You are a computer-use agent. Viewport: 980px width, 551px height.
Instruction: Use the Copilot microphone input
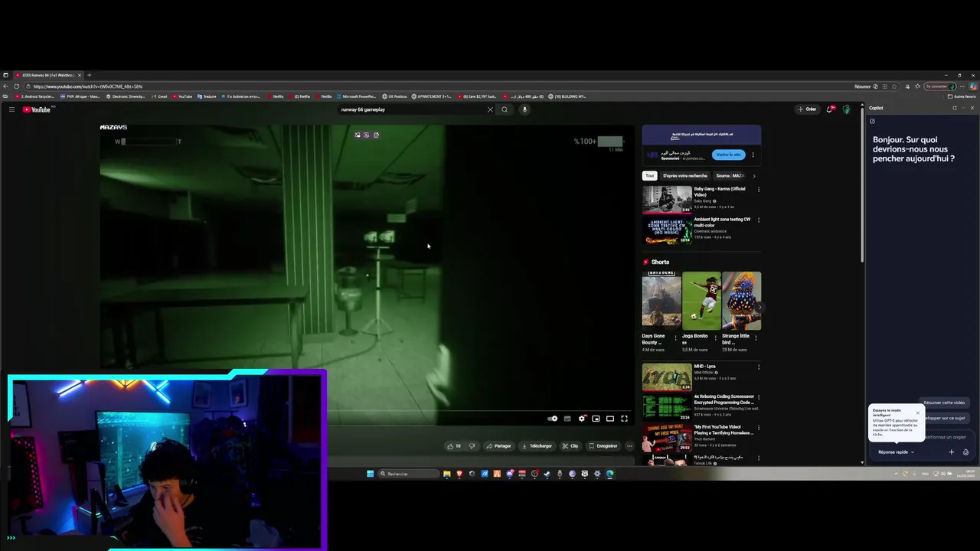[x=965, y=452]
